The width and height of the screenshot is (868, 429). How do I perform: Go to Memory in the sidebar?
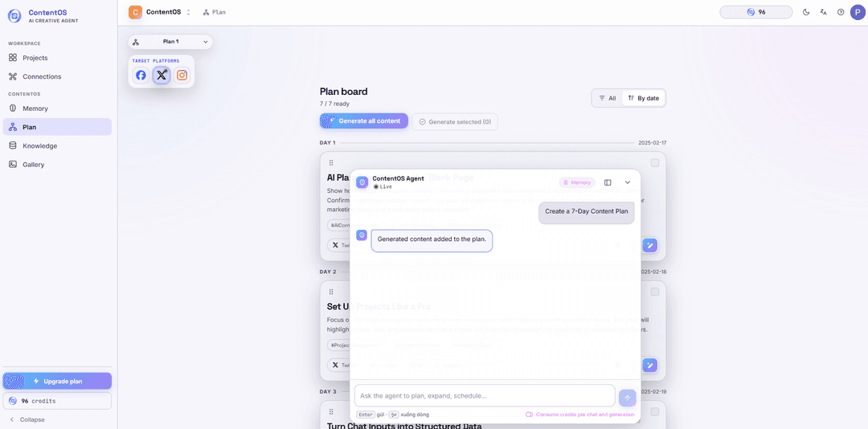click(x=57, y=108)
